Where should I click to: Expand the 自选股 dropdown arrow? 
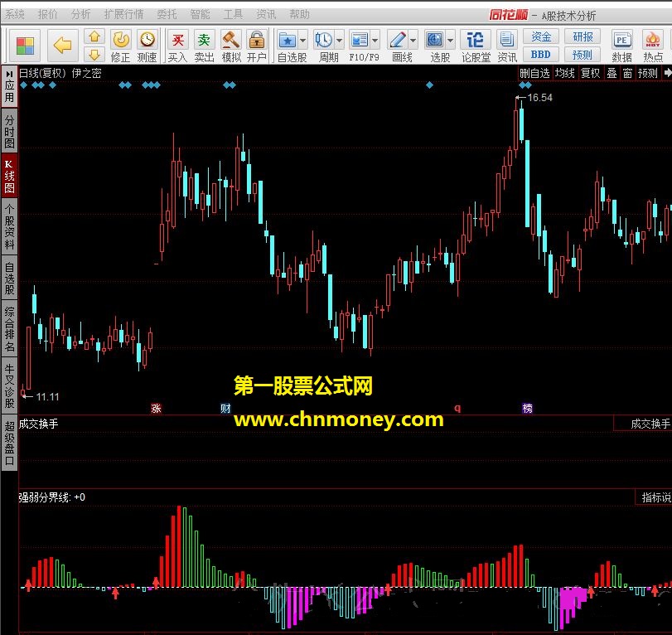[302, 41]
